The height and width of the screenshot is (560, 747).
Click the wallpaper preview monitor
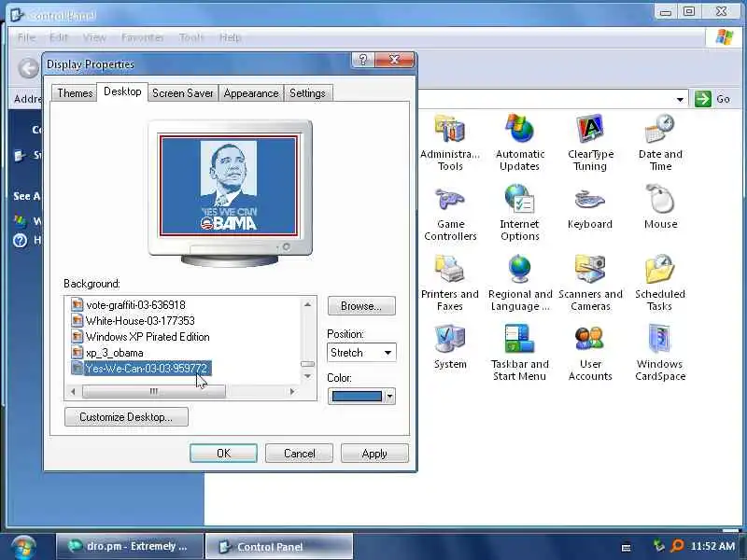tap(230, 192)
